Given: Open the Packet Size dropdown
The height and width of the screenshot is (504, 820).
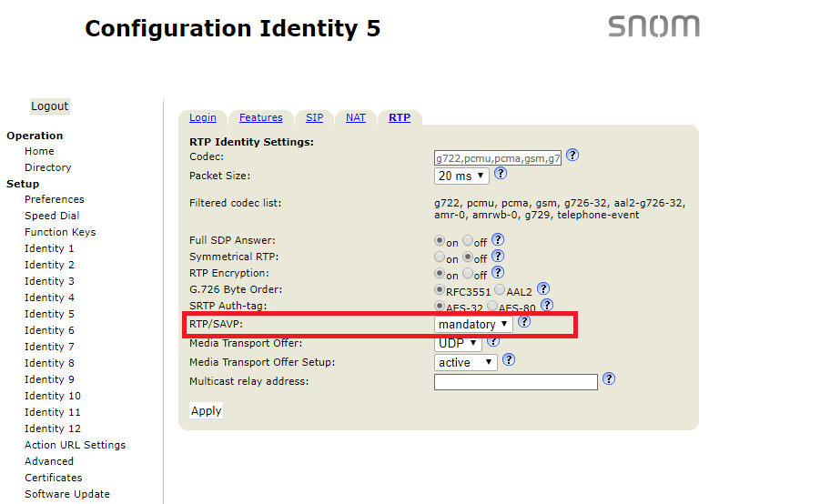Looking at the screenshot, I should click(x=461, y=176).
